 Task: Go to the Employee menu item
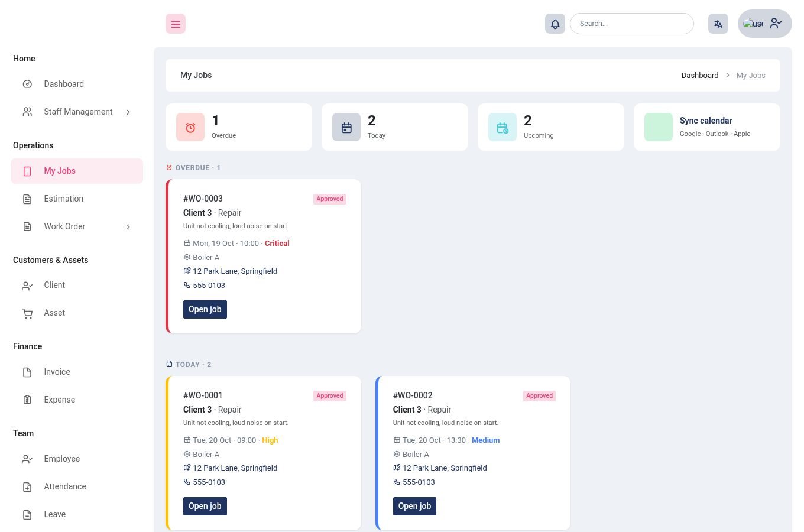click(x=77, y=459)
